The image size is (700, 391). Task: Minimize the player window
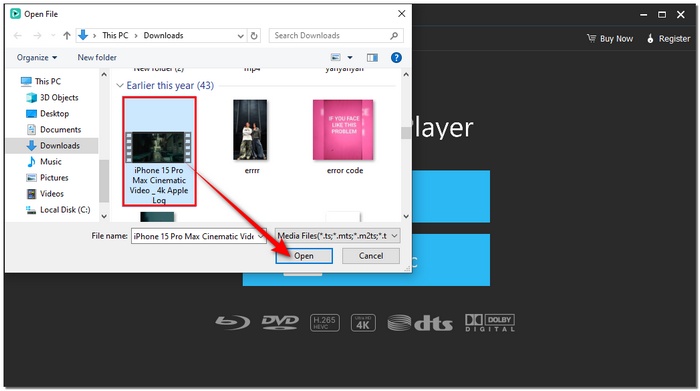click(x=643, y=15)
